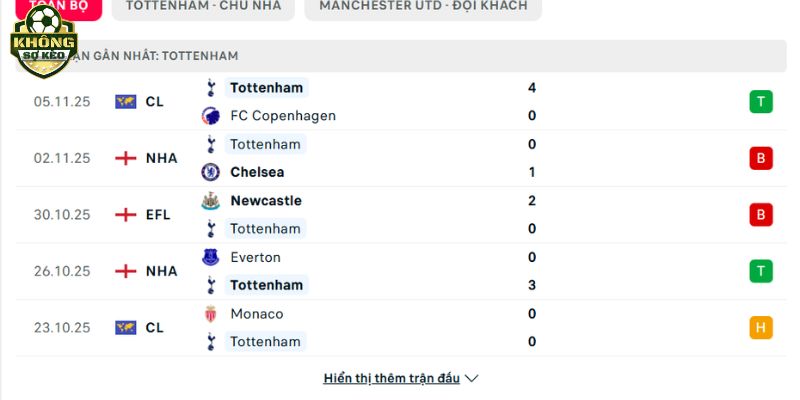Click the green T badge for Everton match

coord(760,271)
